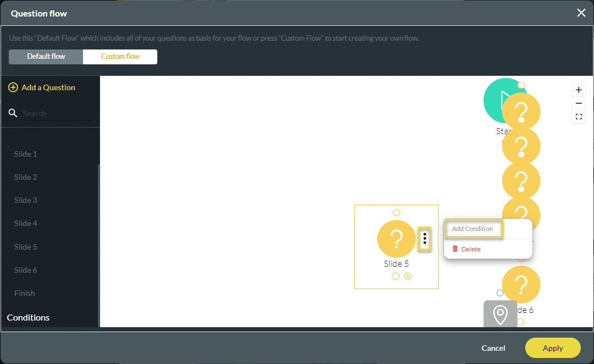Zoom in on the flow canvas
594x364 pixels.
pyautogui.click(x=579, y=90)
